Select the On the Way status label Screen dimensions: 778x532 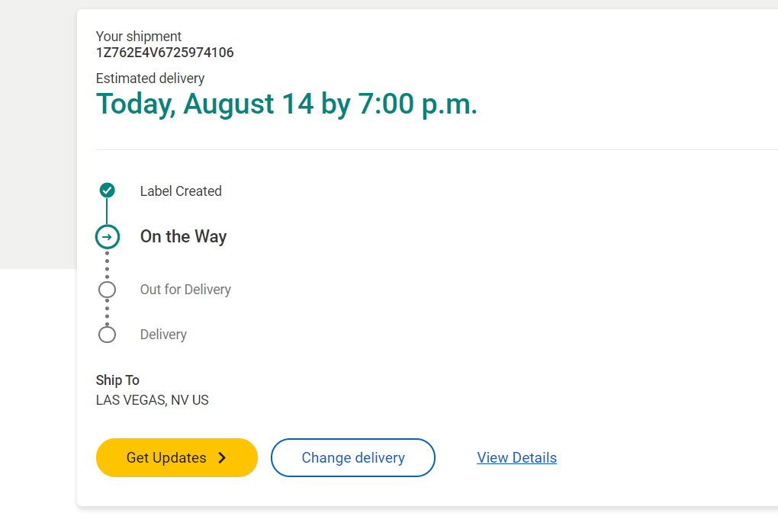pos(183,236)
